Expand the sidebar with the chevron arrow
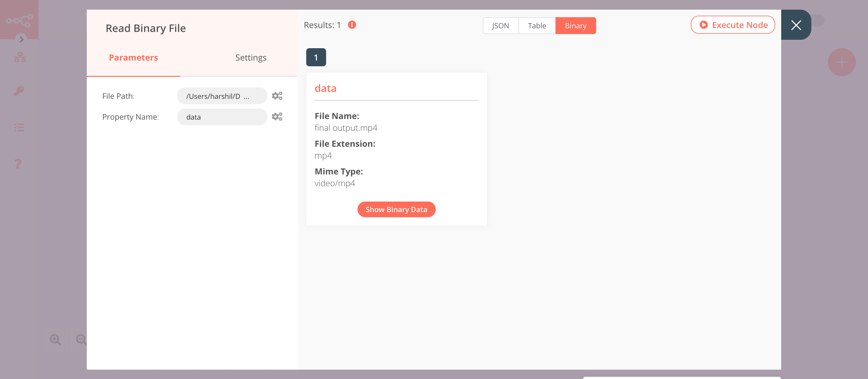Screen dimensions: 868x379 coord(21,39)
